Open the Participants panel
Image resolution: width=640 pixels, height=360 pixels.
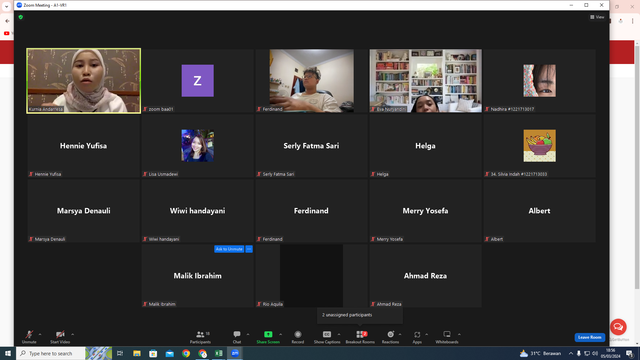[200, 337]
